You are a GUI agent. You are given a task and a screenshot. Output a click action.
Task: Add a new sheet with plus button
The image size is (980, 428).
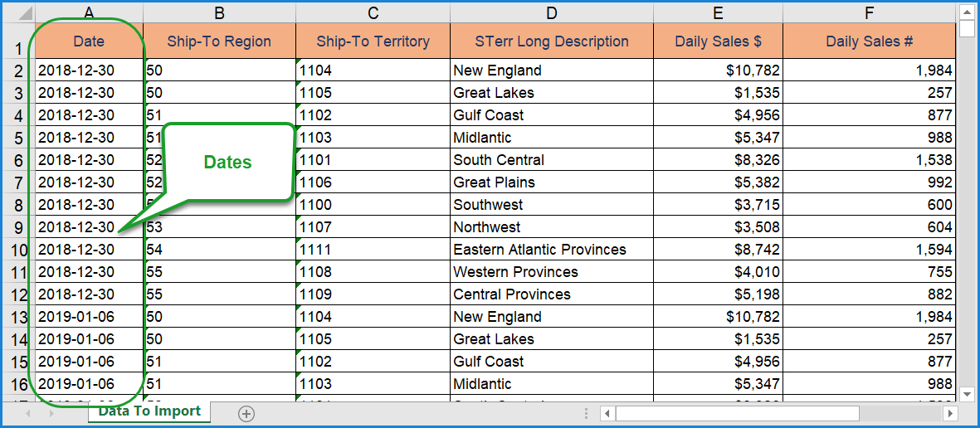pos(246,414)
